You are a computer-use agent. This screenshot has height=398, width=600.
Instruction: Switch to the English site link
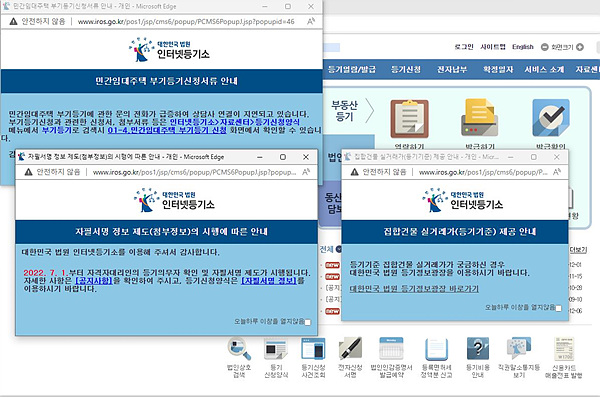pyautogui.click(x=523, y=47)
